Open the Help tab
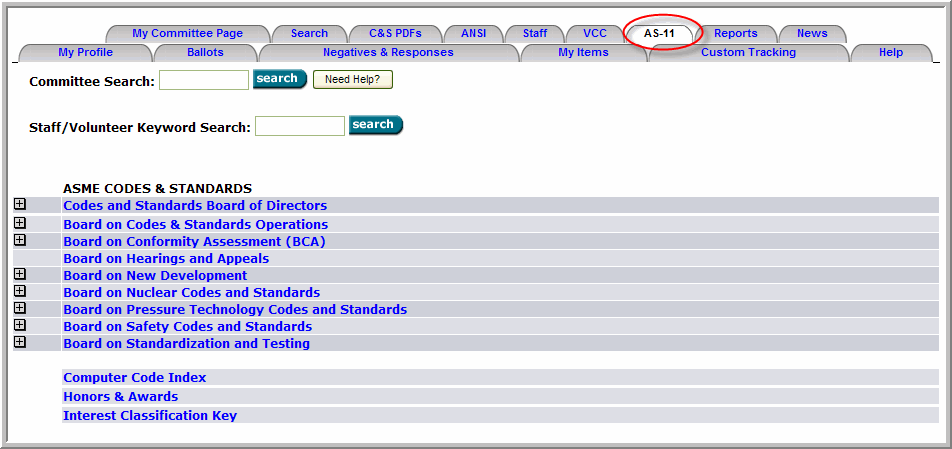 point(891,53)
